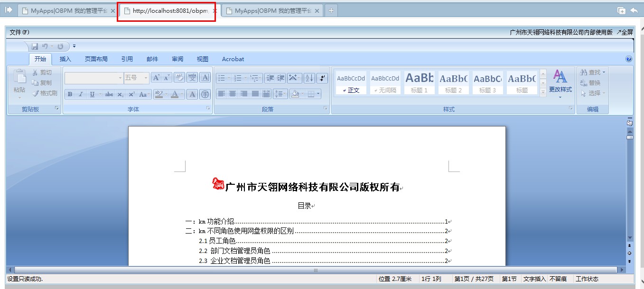
Task: Click the Sort A-Z icon
Action: [x=309, y=78]
